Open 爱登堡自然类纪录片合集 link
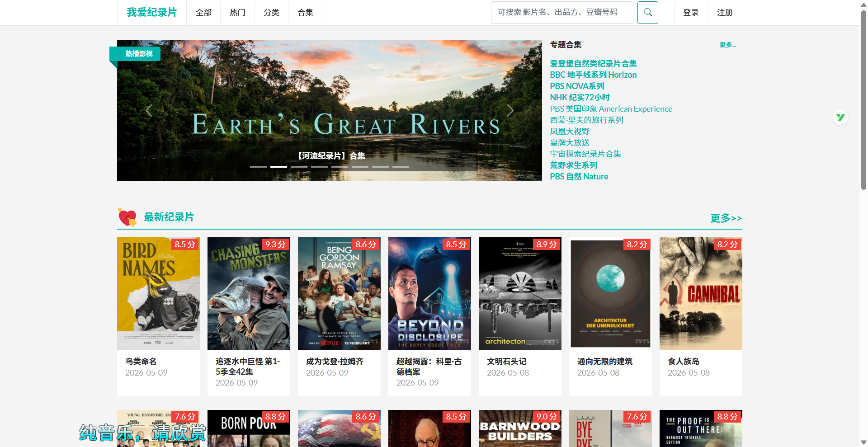 point(593,64)
